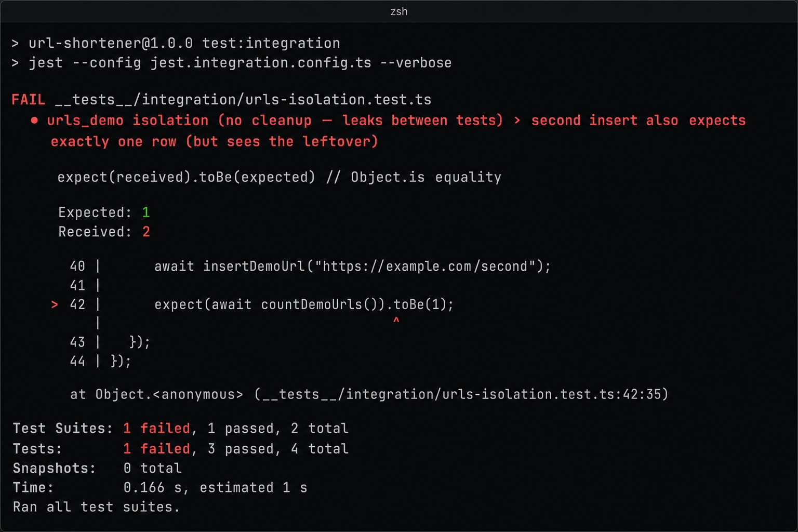Click line 44 closing brace
This screenshot has height=532, width=798.
[121, 361]
